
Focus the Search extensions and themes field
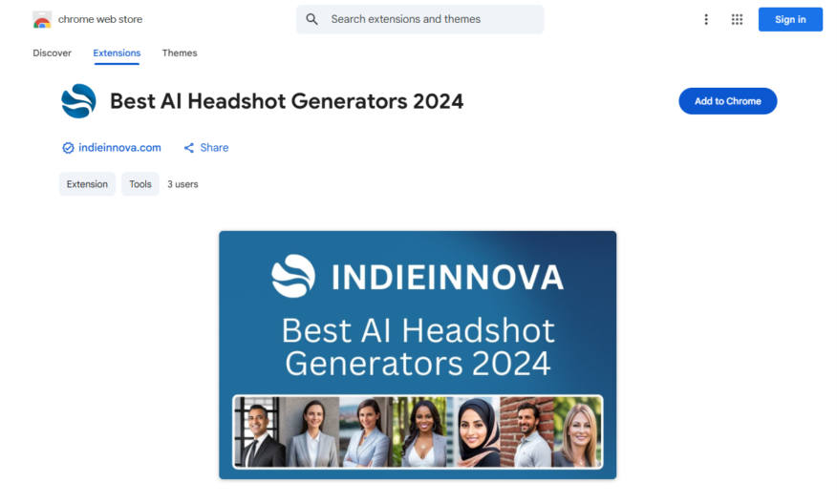tap(420, 20)
